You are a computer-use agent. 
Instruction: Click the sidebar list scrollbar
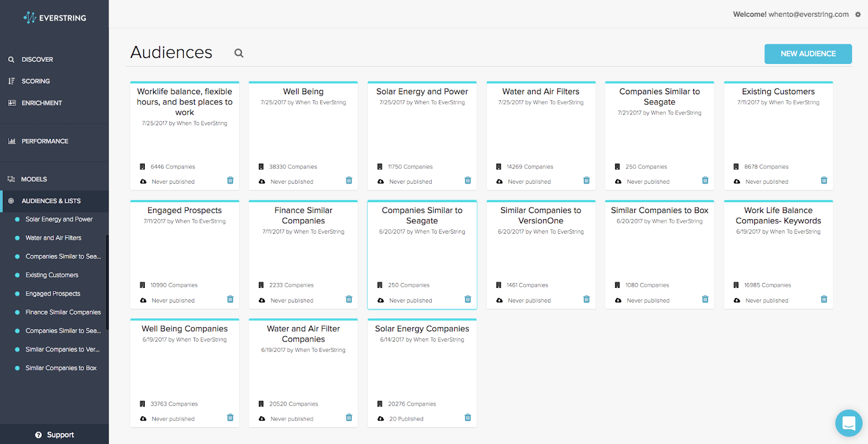pyautogui.click(x=107, y=282)
